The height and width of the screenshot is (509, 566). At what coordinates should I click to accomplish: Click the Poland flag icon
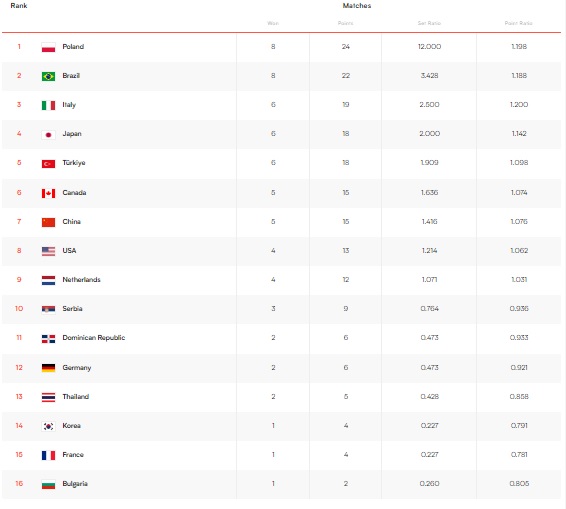[x=48, y=47]
